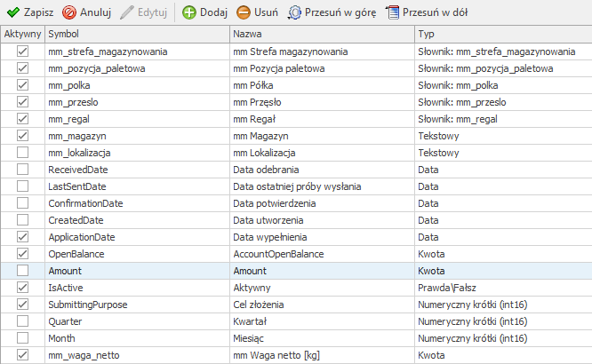
Task: Click the orange minus Usuń icon
Action: point(244,12)
